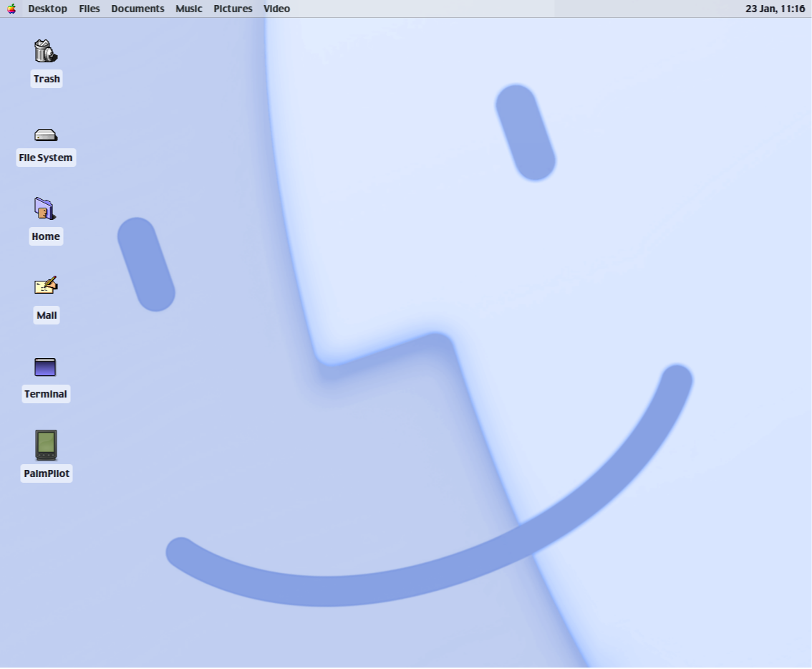The image size is (812, 669).
Task: Open the Trash icon on the desktop
Action: pyautogui.click(x=46, y=51)
